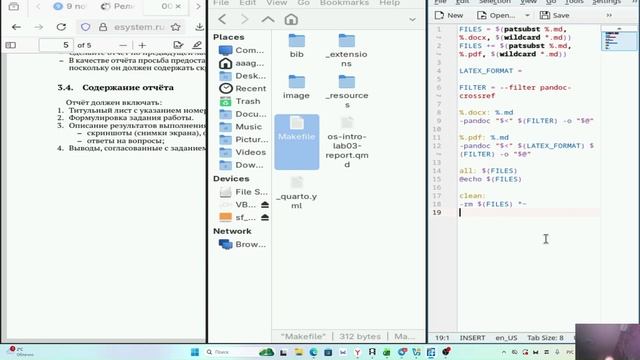
Task: Open Pictures in Places sidebar
Action: [x=243, y=140]
